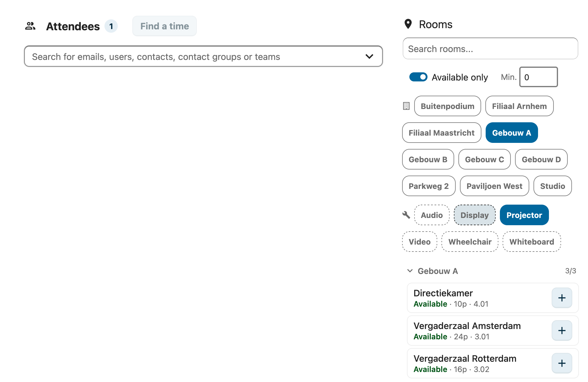588x382 pixels.
Task: Click the Search rooms input field
Action: [x=490, y=48]
